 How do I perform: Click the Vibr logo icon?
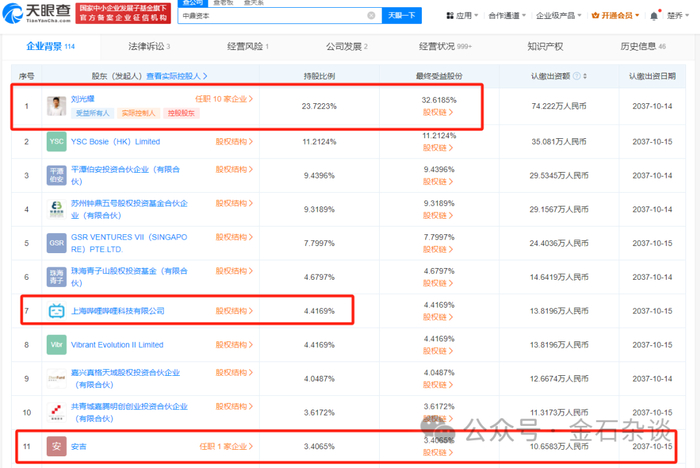[56, 345]
